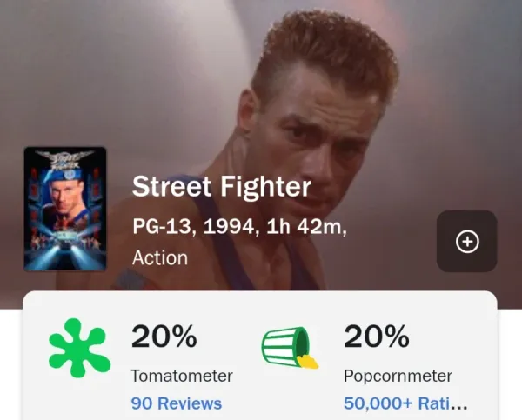Viewport: 522px width, 420px height.
Task: Click the 1994 release year text
Action: pos(229,227)
